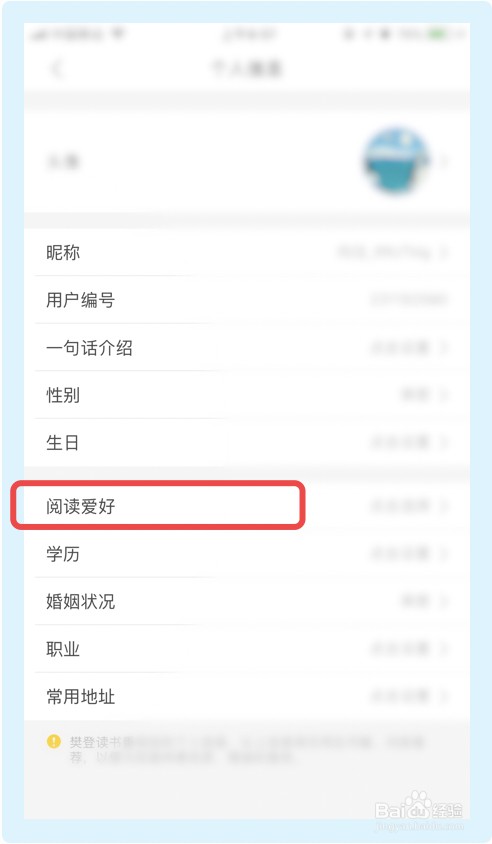
Task: Edit the 一句话介绍 entry
Action: pos(247,347)
